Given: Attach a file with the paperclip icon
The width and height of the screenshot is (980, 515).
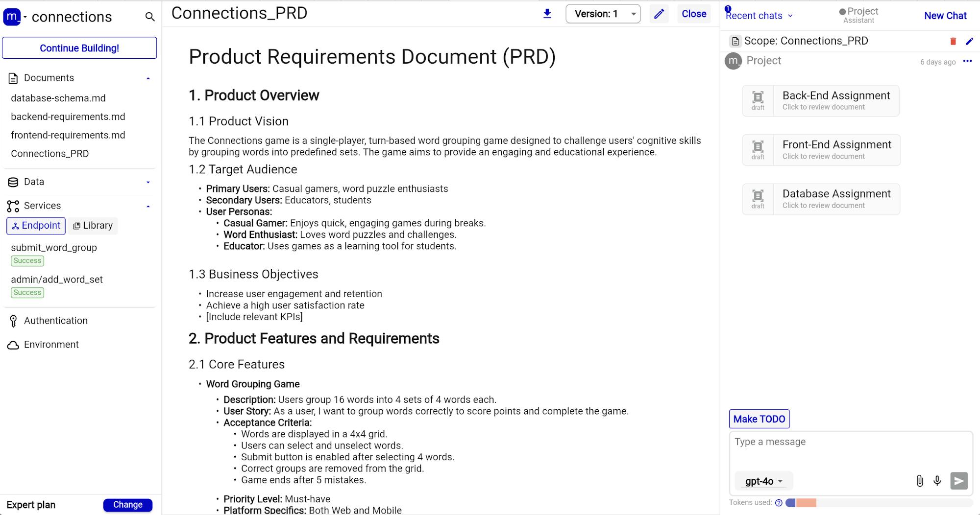Looking at the screenshot, I should 920,481.
